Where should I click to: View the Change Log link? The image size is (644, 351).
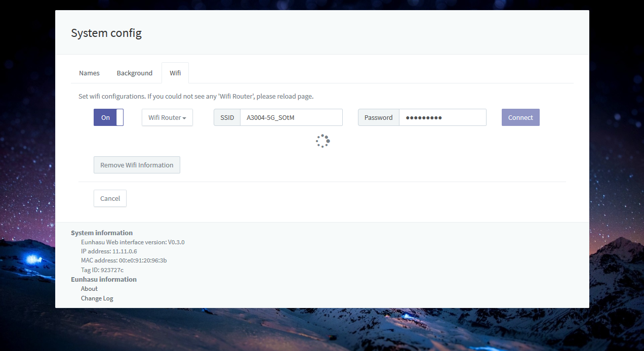point(97,298)
